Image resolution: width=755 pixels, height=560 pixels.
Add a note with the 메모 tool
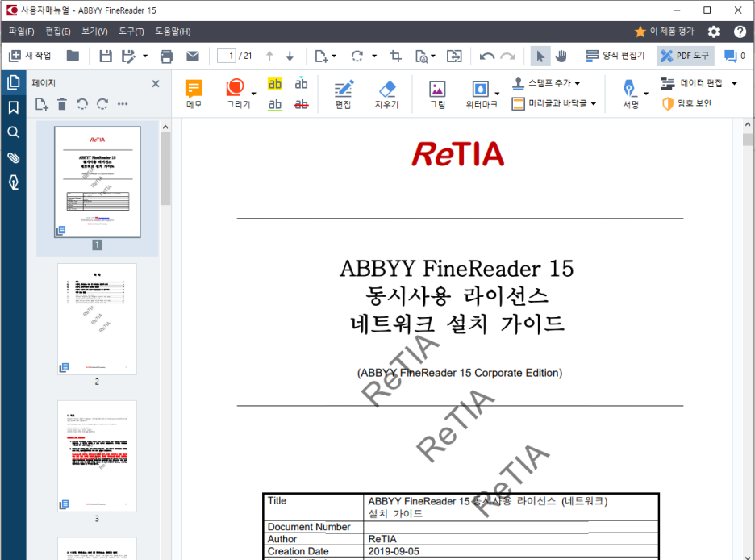194,94
